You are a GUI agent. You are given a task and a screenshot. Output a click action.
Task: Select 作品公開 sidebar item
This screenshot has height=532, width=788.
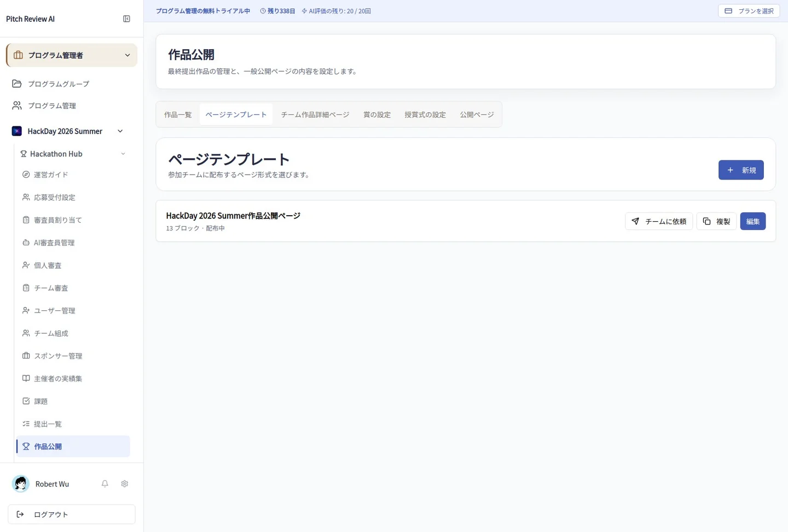(73, 447)
